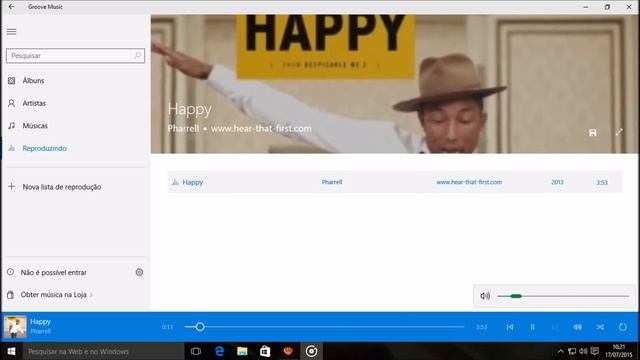The image size is (640, 360).
Task: Click the back arrow in Groove Music
Action: click(x=11, y=7)
